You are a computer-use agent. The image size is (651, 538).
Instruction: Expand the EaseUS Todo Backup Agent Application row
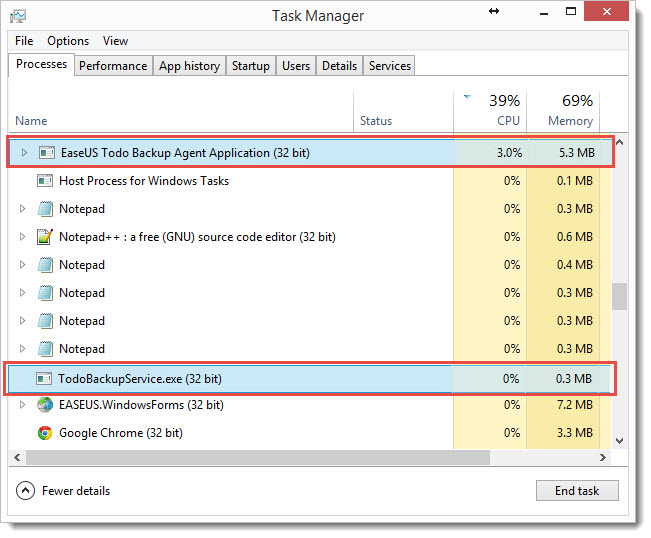(x=24, y=153)
